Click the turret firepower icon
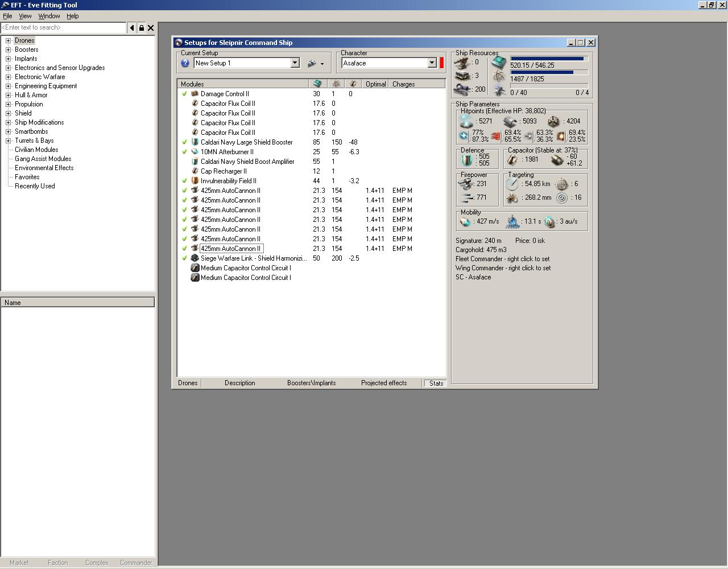The width and height of the screenshot is (728, 569). [x=466, y=184]
